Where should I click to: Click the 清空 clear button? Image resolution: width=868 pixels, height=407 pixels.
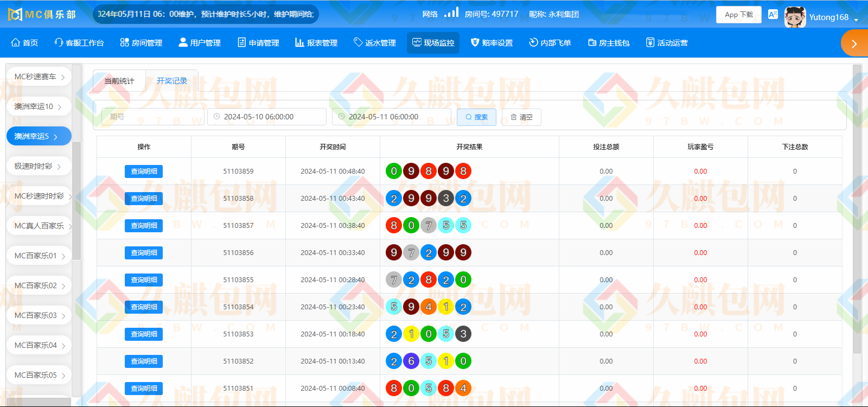[x=521, y=117]
